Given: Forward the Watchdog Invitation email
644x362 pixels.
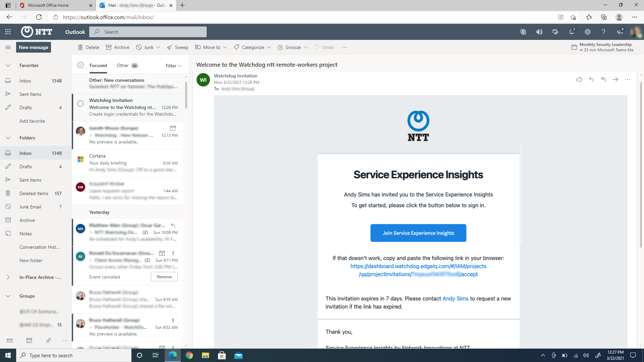Looking at the screenshot, I should [x=615, y=79].
